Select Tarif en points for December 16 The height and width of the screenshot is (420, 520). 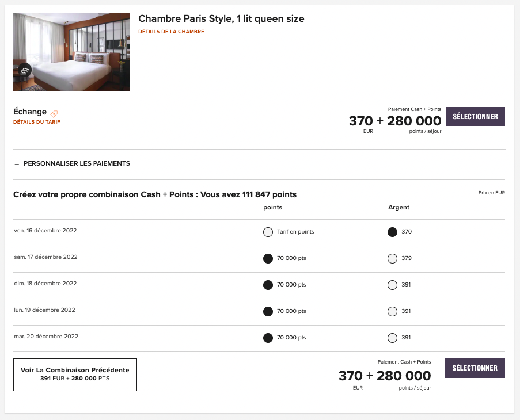[x=268, y=232]
